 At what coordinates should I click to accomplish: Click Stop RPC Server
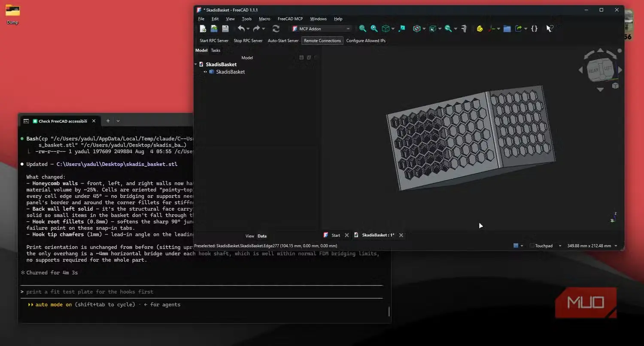248,41
